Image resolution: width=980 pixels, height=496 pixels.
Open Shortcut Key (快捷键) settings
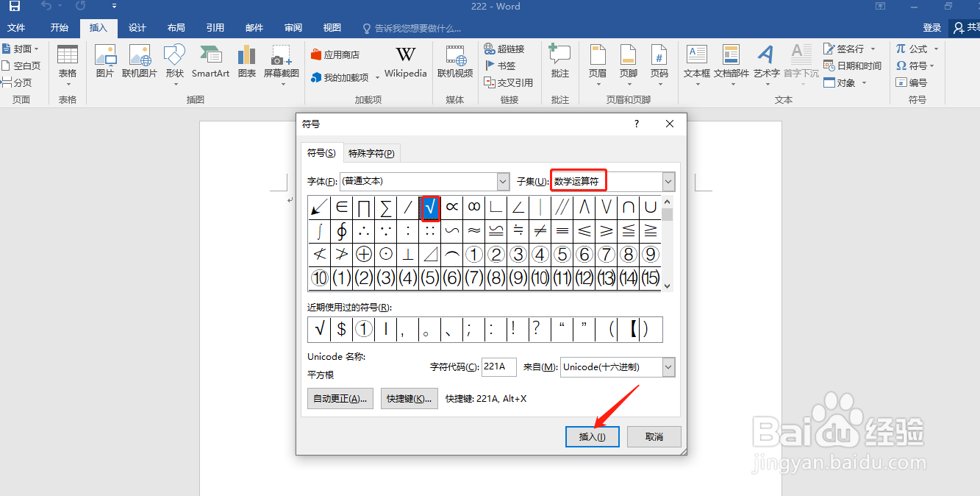click(409, 398)
